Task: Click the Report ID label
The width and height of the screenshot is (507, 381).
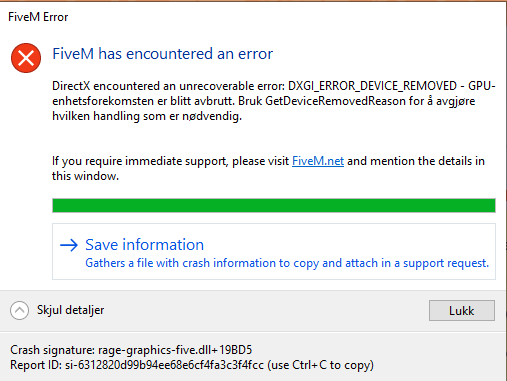Action: (36, 365)
